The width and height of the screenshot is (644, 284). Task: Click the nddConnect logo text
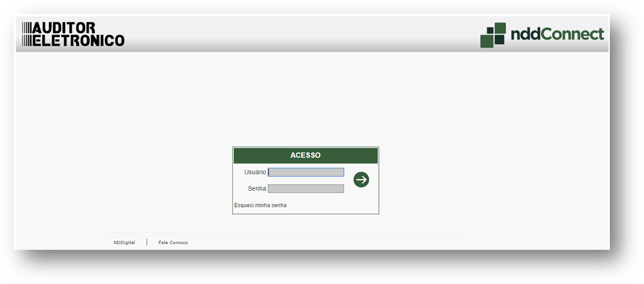pos(556,34)
